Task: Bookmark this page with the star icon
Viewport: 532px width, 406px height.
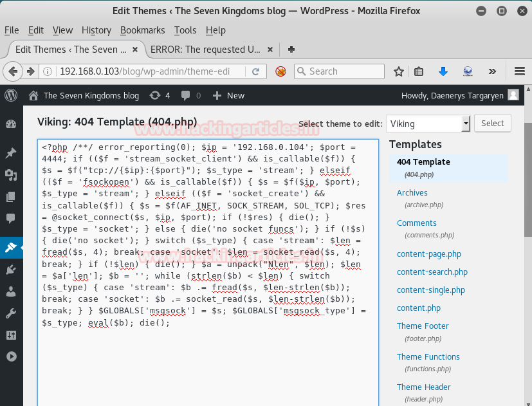Action: (x=399, y=71)
